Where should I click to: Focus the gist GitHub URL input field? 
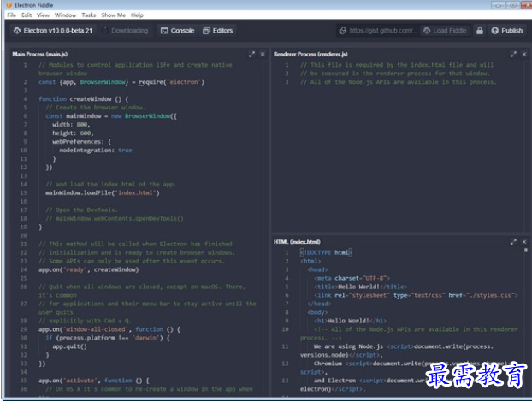click(382, 31)
